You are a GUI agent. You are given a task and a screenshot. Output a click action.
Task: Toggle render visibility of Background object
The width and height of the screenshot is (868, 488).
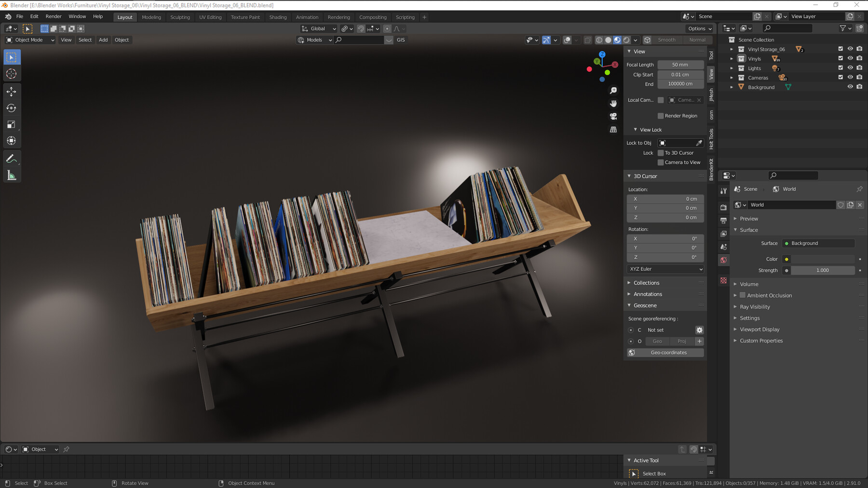(x=859, y=87)
